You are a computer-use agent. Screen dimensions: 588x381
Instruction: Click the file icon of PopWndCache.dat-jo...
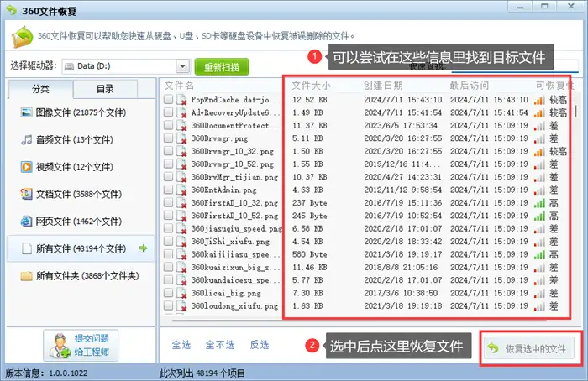(181, 100)
